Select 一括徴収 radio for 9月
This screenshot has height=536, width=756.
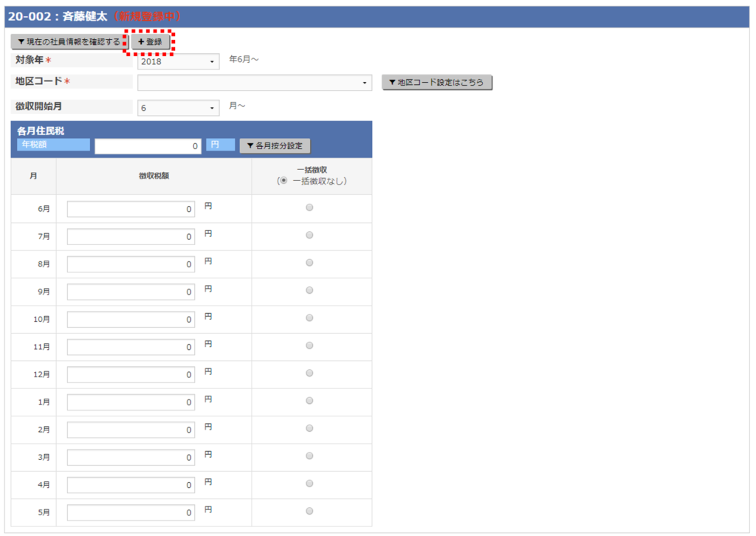[x=309, y=290]
